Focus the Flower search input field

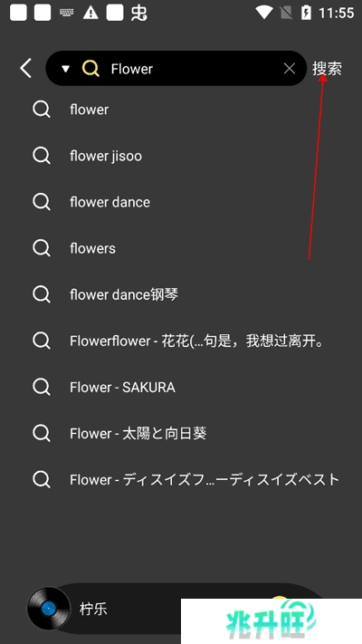tap(193, 69)
